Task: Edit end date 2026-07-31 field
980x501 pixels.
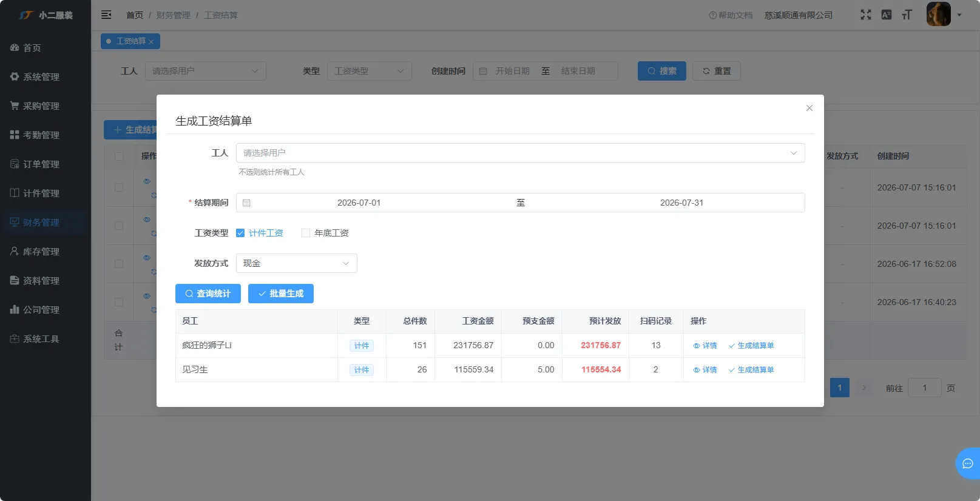Action: [681, 203]
